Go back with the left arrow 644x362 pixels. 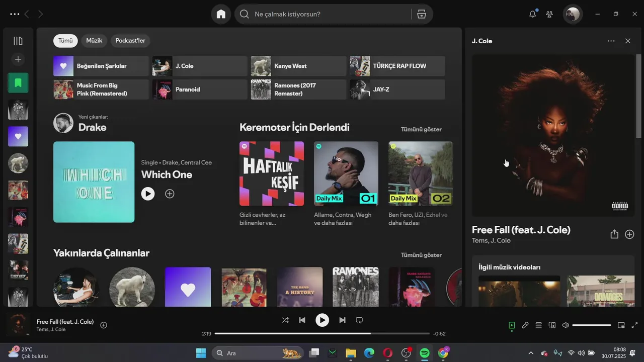coord(27,14)
